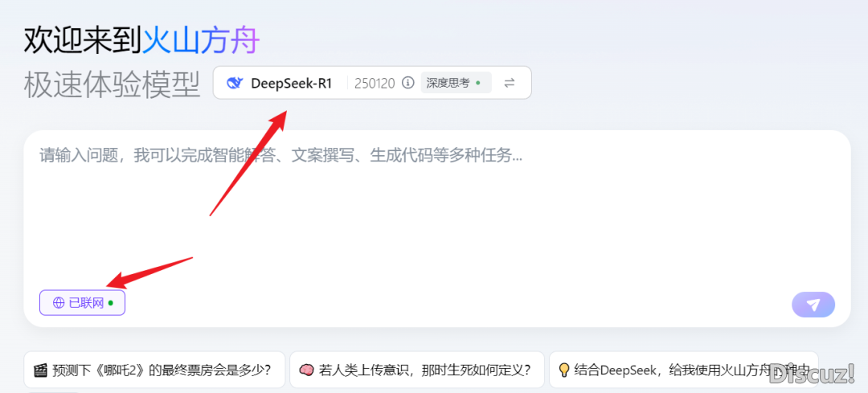
Task: Click the 极速体验模型 heading label
Action: (112, 84)
